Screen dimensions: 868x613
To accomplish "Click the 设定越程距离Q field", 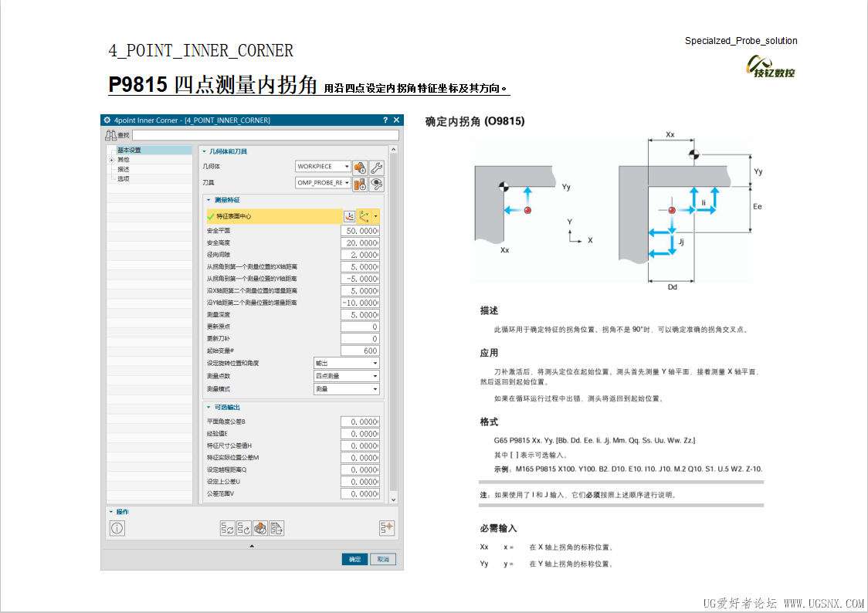I will pos(361,470).
